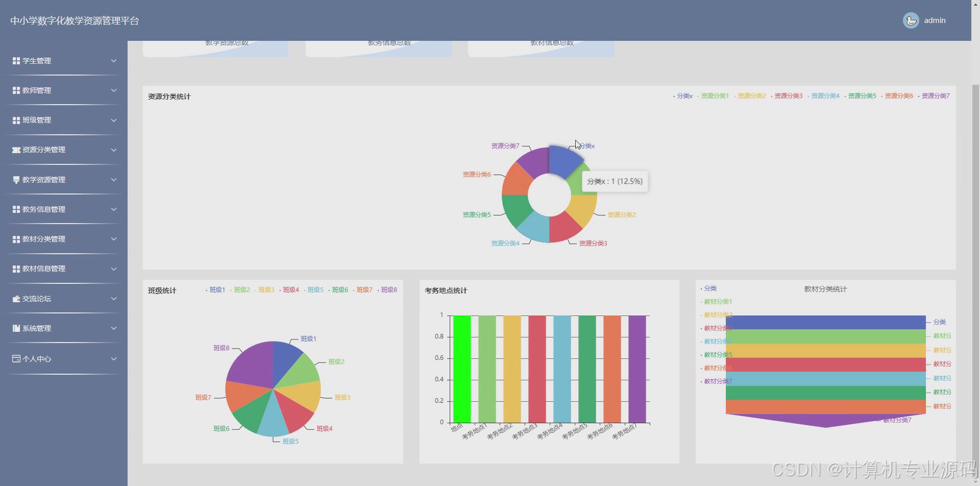Click the platform title 中小学数字化教学资源管理平台
The height and width of the screenshot is (486, 980).
(x=75, y=21)
